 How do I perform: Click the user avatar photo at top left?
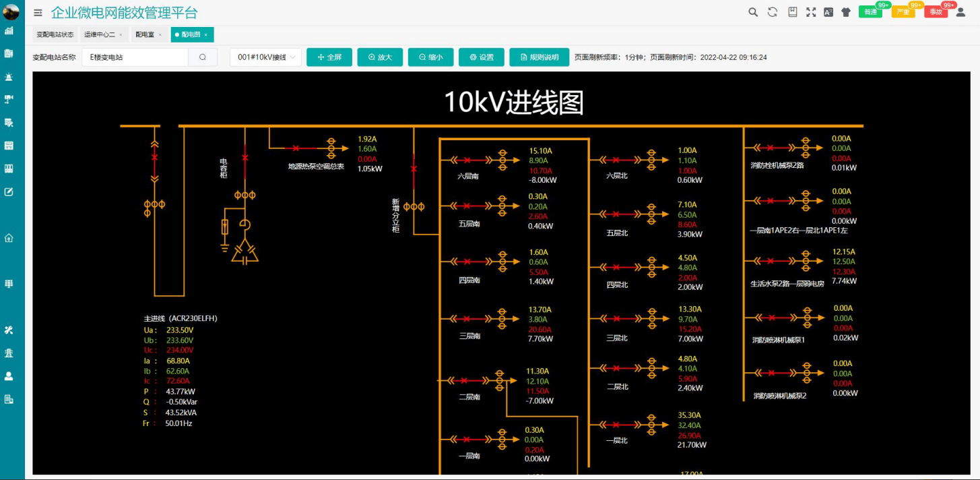(x=11, y=11)
